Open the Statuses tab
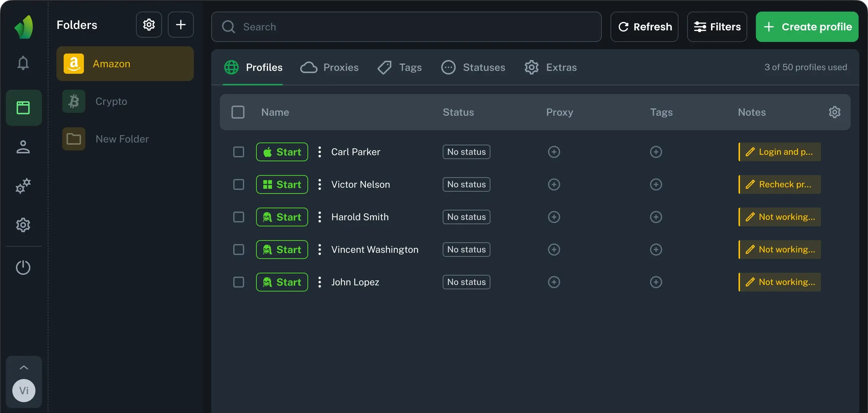Image resolution: width=868 pixels, height=413 pixels. pyautogui.click(x=473, y=67)
